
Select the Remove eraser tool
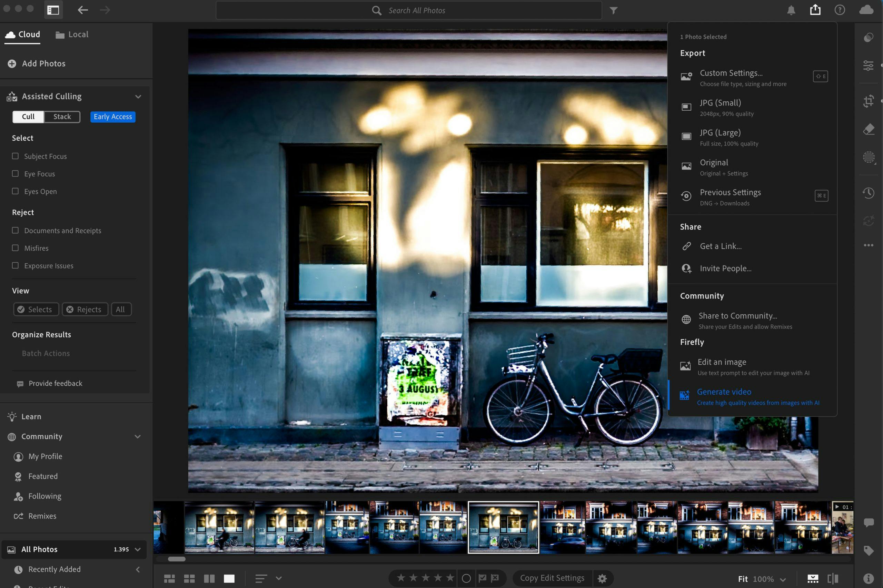pos(869,129)
